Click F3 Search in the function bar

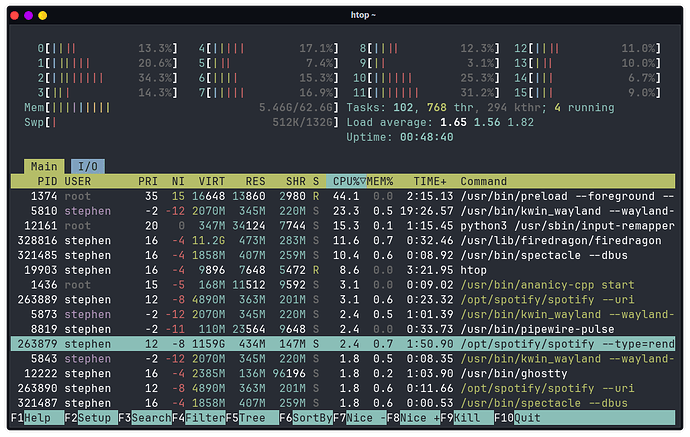[145, 418]
